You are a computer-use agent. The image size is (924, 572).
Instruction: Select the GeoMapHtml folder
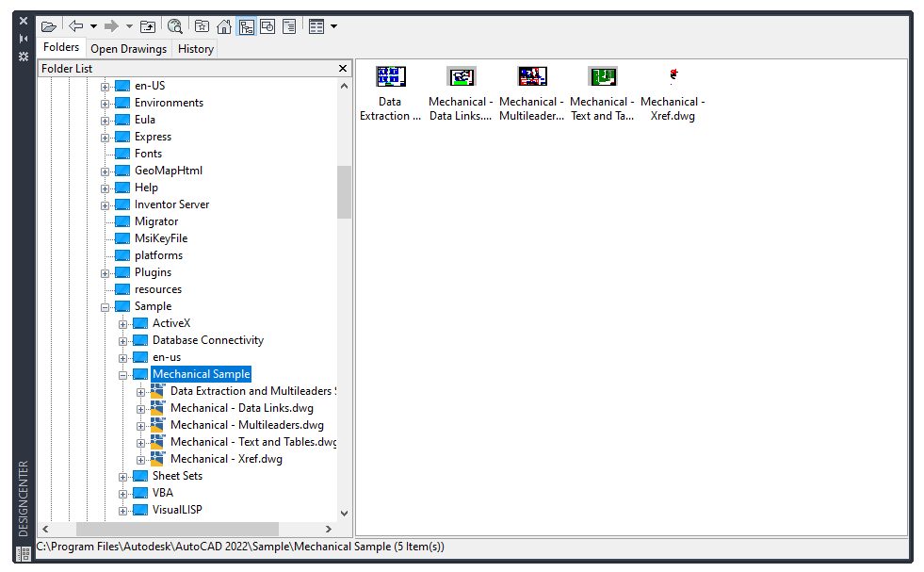click(168, 171)
